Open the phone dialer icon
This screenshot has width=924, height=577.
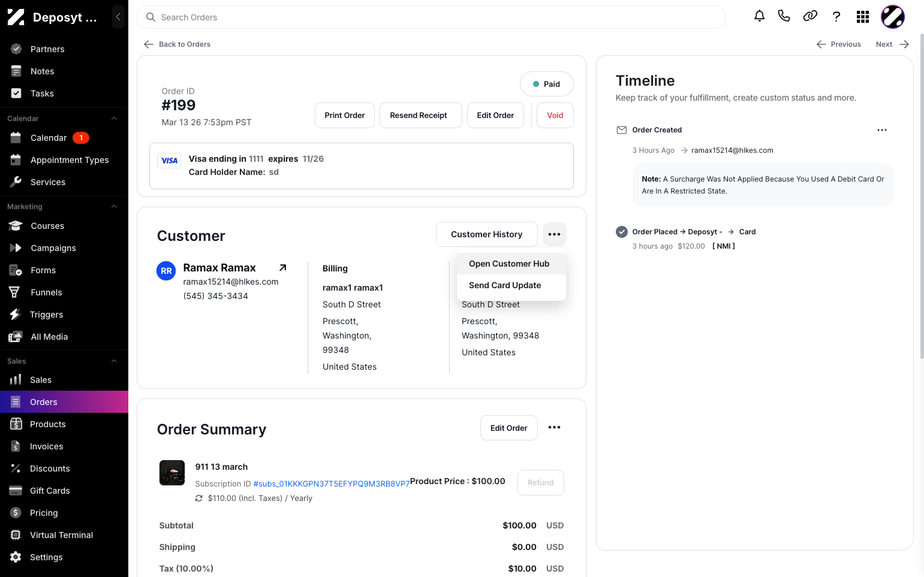[x=784, y=16]
